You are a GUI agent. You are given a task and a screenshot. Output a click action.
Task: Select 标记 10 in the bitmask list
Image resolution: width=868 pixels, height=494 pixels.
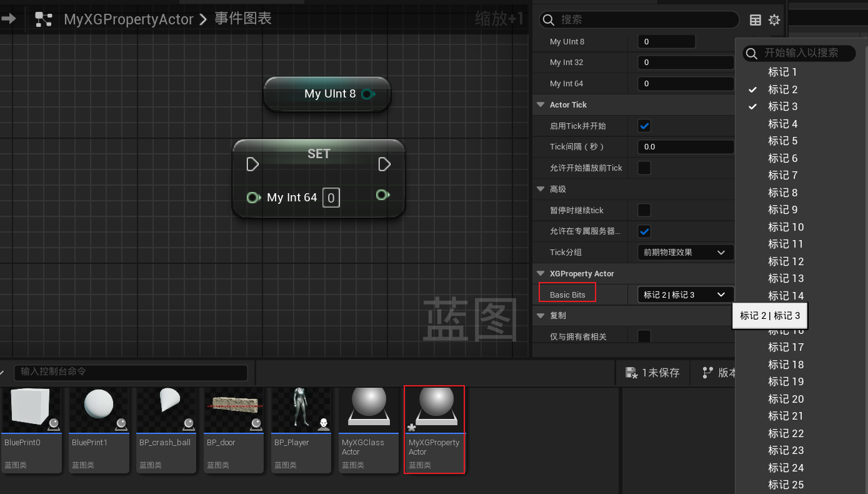pos(786,227)
